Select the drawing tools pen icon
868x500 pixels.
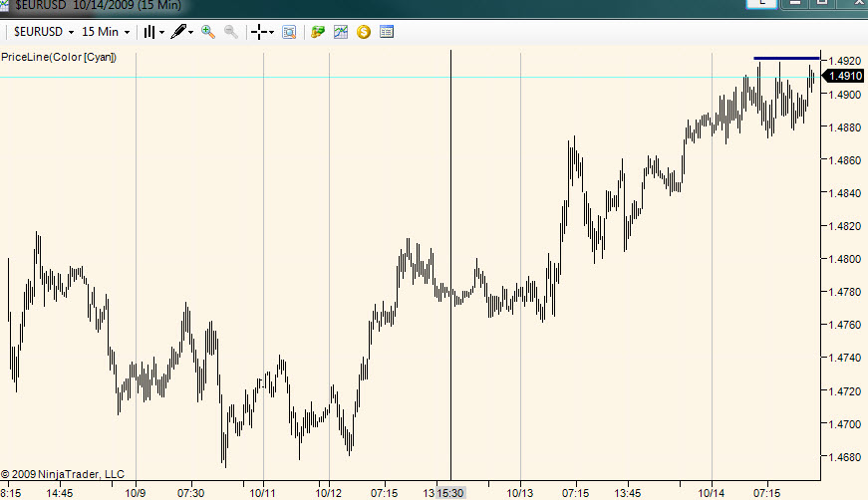[x=178, y=32]
